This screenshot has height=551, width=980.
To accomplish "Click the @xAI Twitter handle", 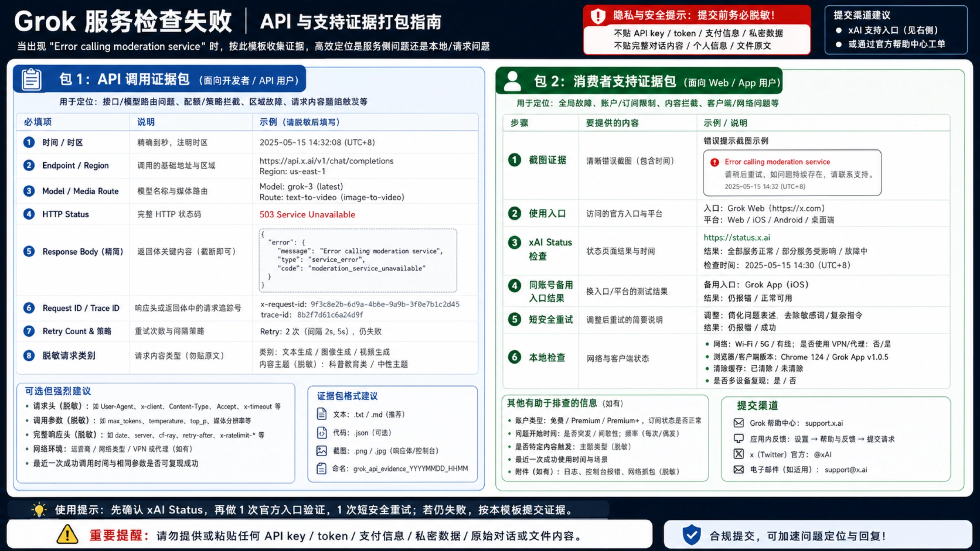I will (x=822, y=454).
